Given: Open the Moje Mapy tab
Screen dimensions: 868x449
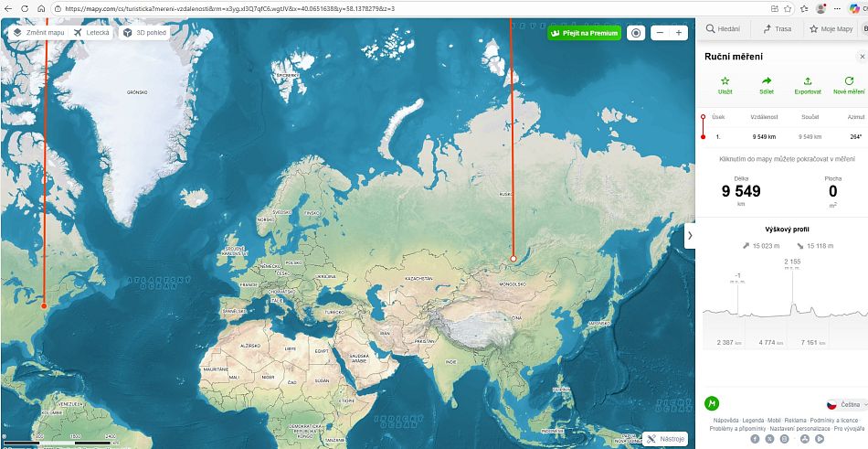Looking at the screenshot, I should (830, 29).
